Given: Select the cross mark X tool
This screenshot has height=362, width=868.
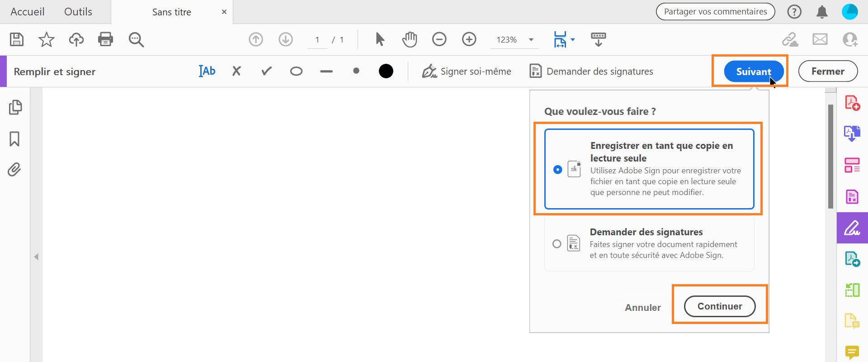Looking at the screenshot, I should [x=236, y=71].
